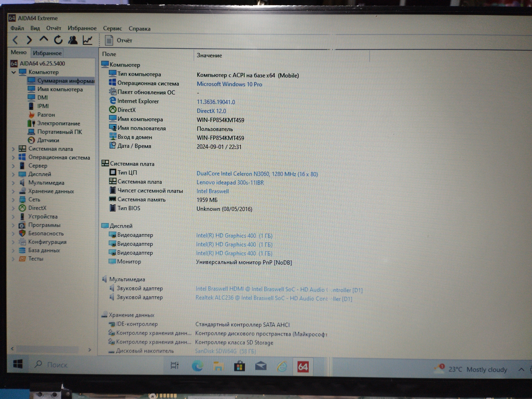Click the Windows Start button
Screen dimensions: 532x399
point(18,364)
